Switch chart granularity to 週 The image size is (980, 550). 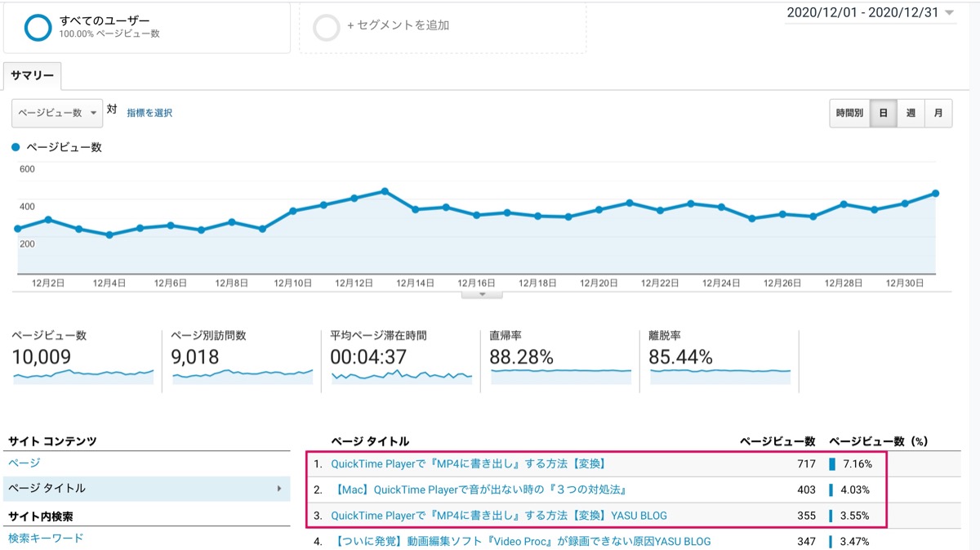coord(911,114)
